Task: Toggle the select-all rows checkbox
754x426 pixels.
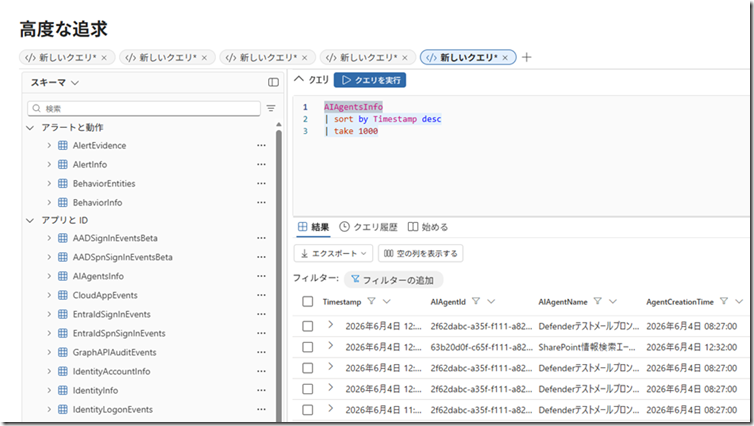Action: coord(307,301)
